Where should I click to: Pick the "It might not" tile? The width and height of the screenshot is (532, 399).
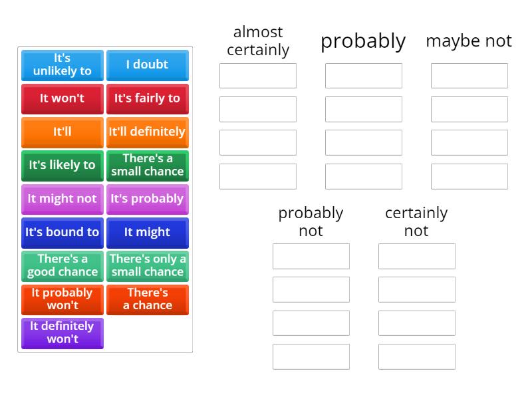pos(62,199)
